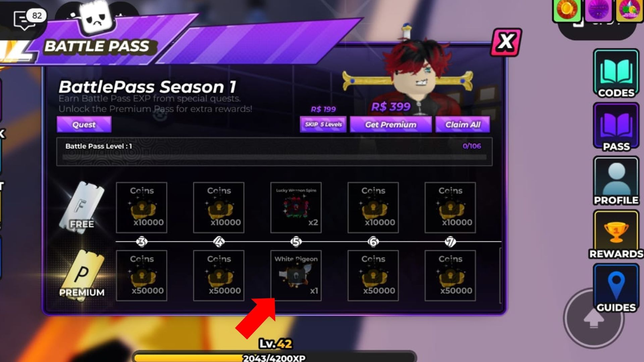Select the Lucky Weapon Spins free reward
Viewport: 644px width, 362px height.
tap(296, 207)
